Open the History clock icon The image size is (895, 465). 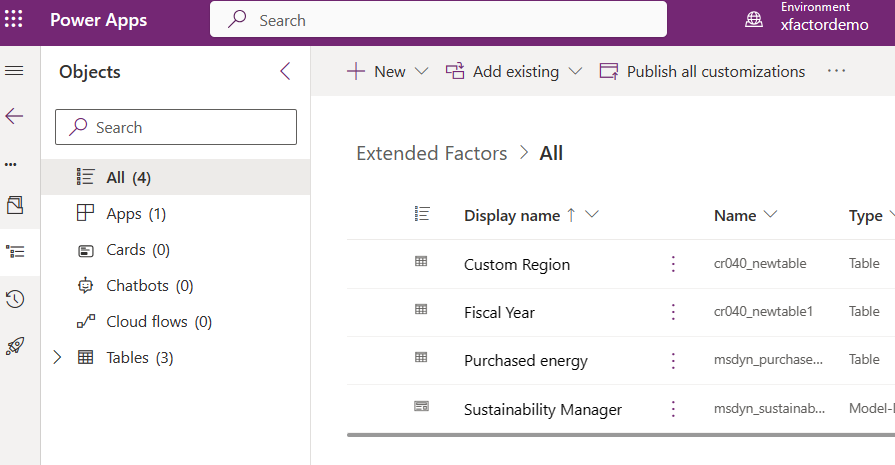pos(15,299)
